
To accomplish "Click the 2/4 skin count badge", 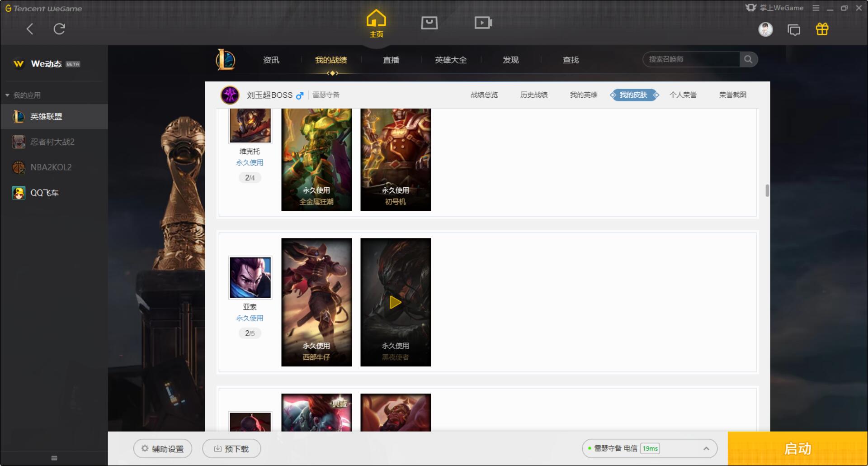I will [250, 178].
